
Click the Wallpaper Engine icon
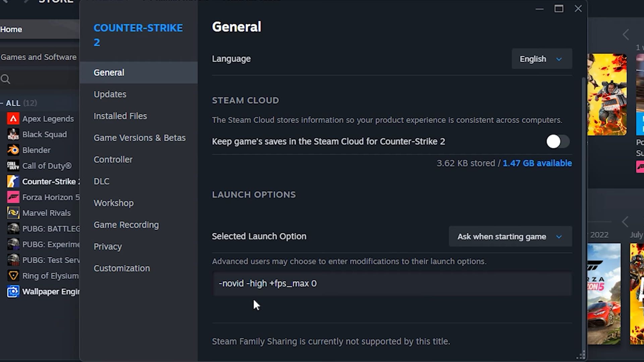coord(13,292)
